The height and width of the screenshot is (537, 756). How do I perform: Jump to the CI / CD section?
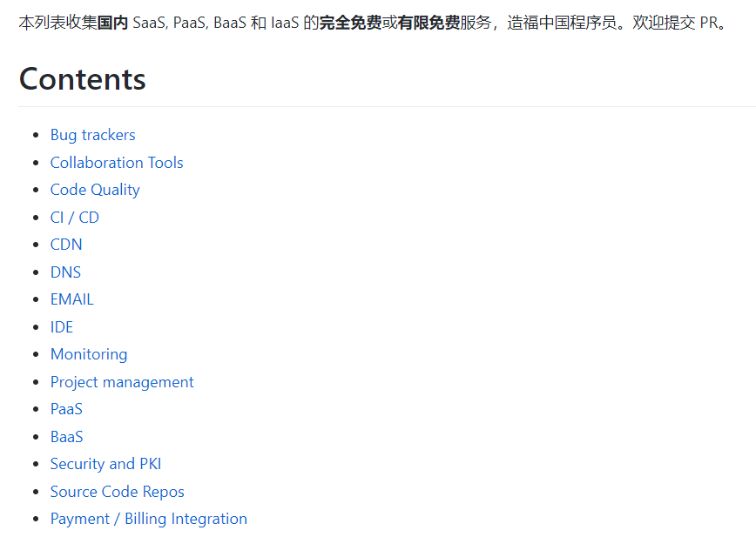(75, 218)
